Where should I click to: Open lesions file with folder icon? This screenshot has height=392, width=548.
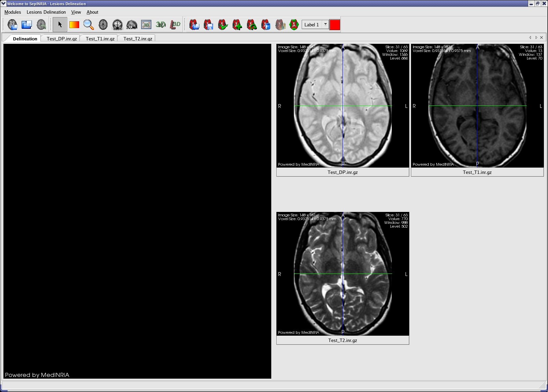[x=194, y=25]
